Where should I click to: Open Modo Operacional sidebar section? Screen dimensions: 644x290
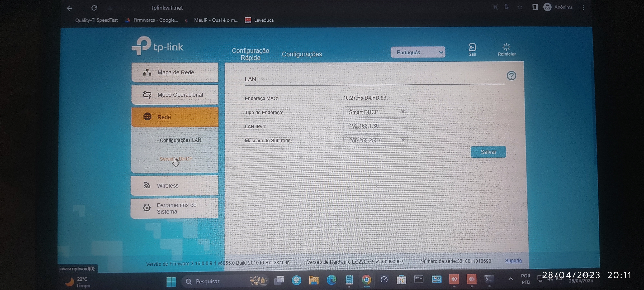pos(175,95)
